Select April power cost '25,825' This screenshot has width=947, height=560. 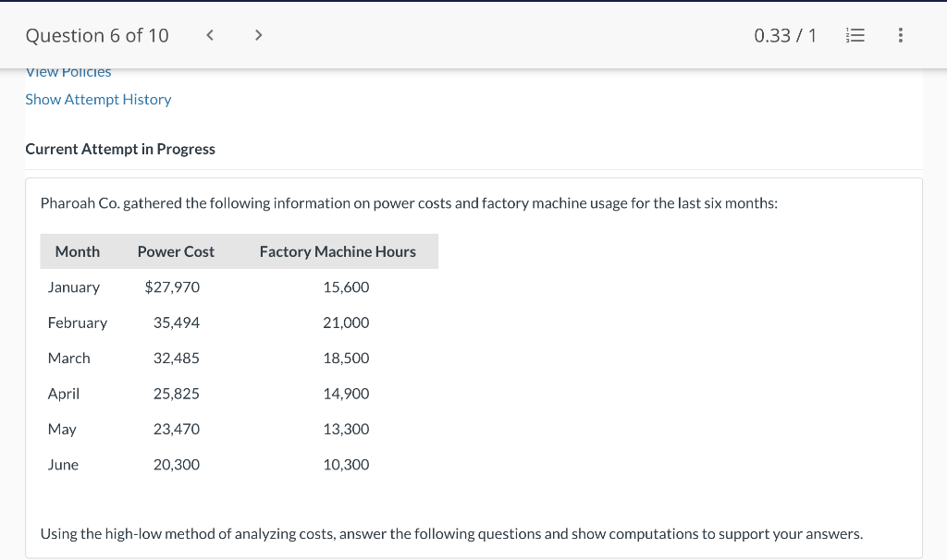coord(177,394)
